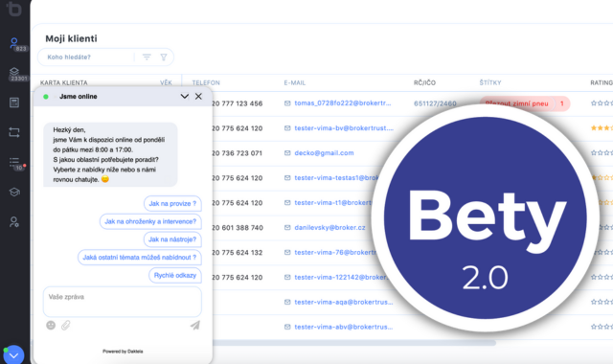Click phone number ending 775 624 132
Image resolution: width=613 pixels, height=364 pixels.
[x=238, y=253]
